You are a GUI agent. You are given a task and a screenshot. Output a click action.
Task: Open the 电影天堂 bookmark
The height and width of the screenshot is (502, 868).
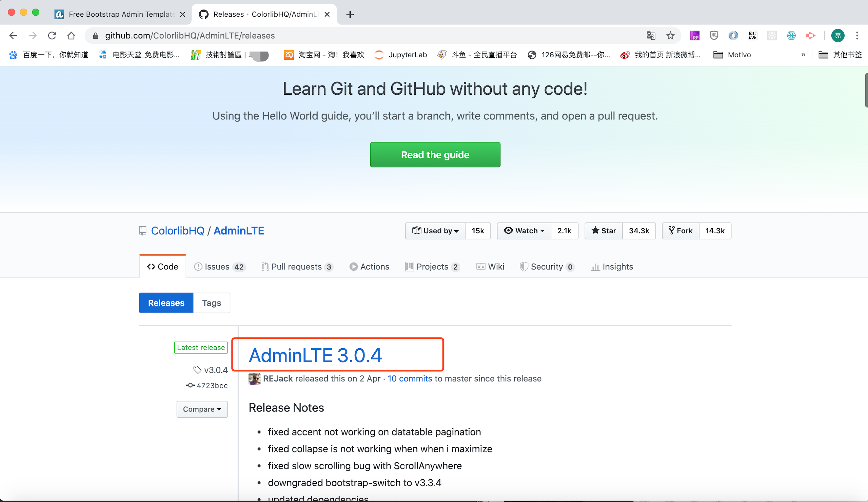(139, 55)
